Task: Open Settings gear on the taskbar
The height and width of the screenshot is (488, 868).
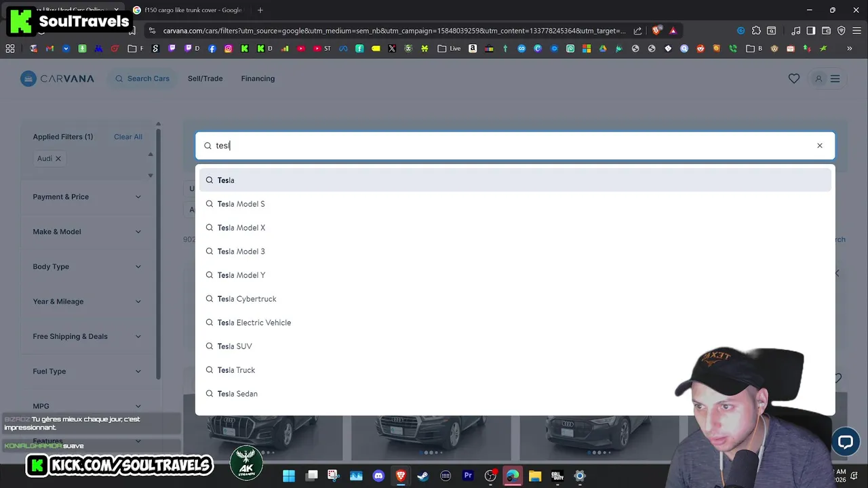Action: pos(580,476)
